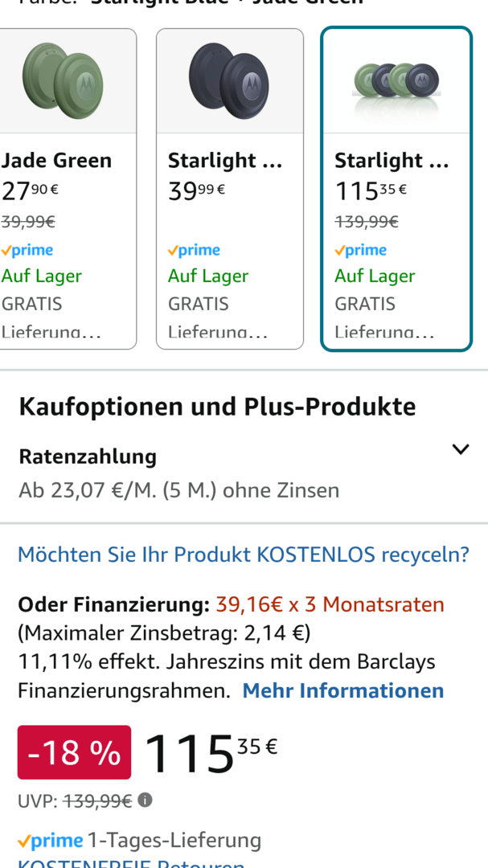This screenshot has width=488, height=868.
Task: Tap the prime logo under the 39,99 € price
Action: coord(197,250)
